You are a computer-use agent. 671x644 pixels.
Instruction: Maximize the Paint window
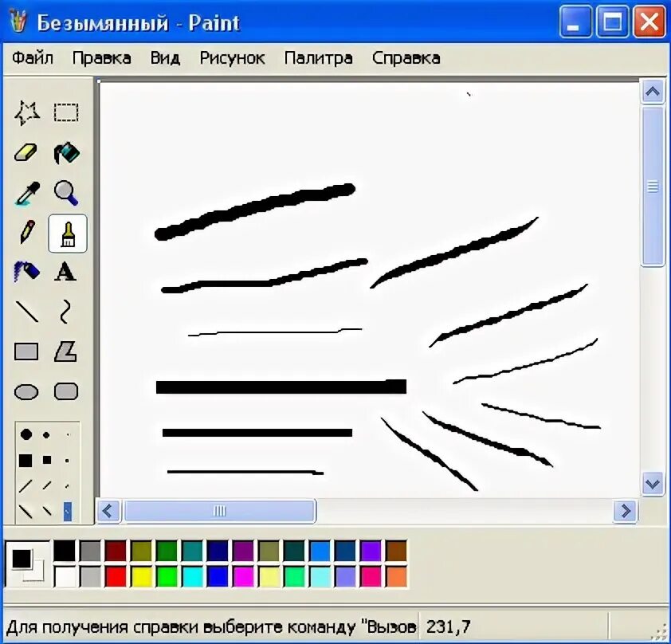pos(612,22)
